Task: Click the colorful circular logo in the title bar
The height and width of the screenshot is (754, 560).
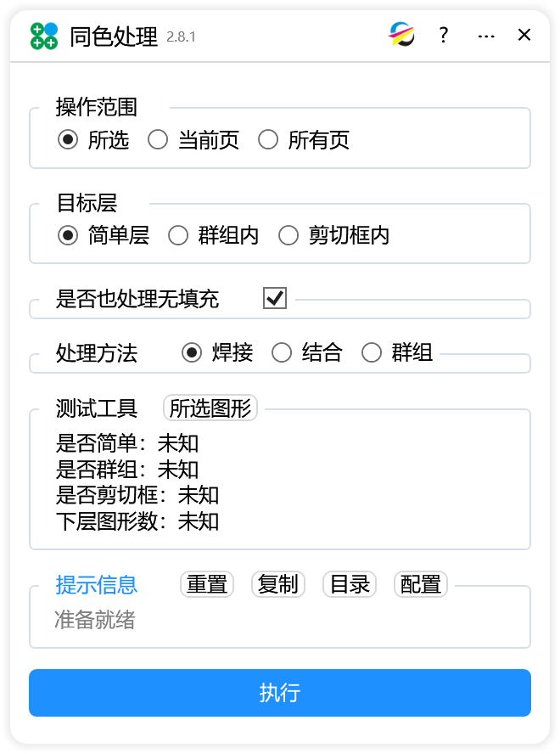Action: 401,35
